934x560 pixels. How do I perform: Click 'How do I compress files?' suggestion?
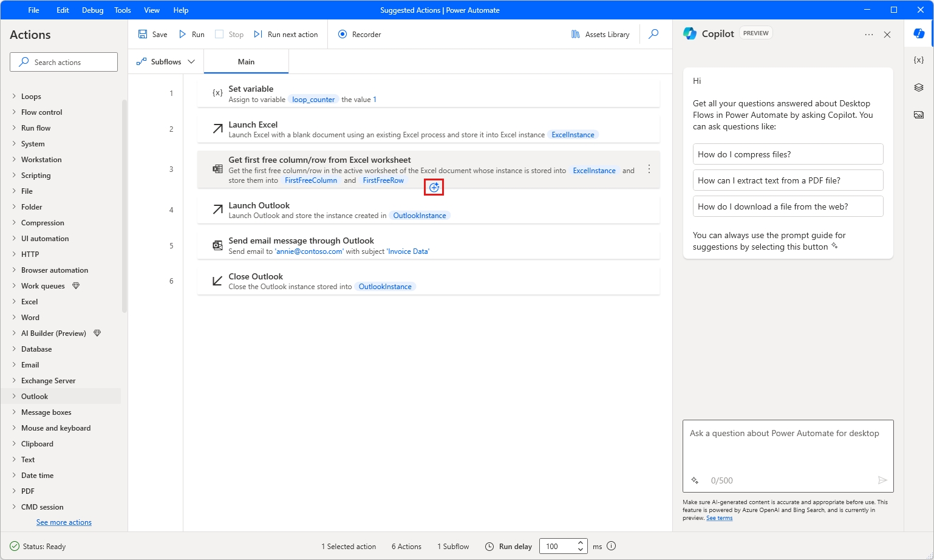[788, 154]
